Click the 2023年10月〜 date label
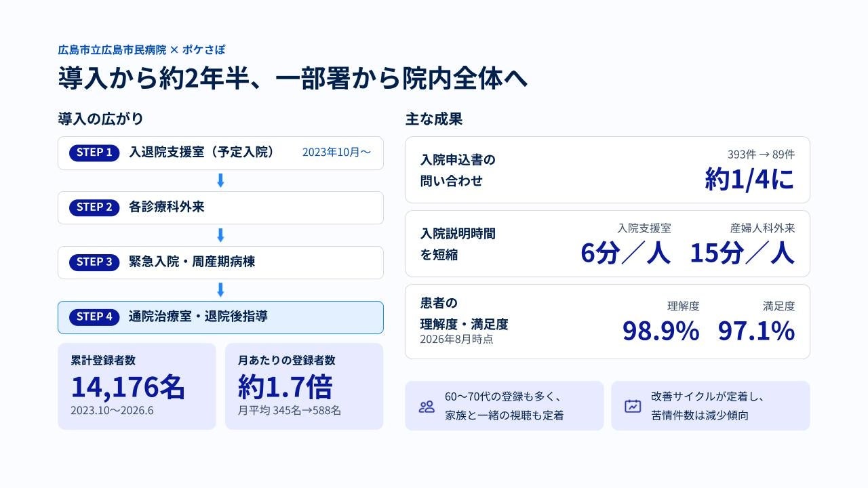This screenshot has height=488, width=868. pyautogui.click(x=336, y=152)
